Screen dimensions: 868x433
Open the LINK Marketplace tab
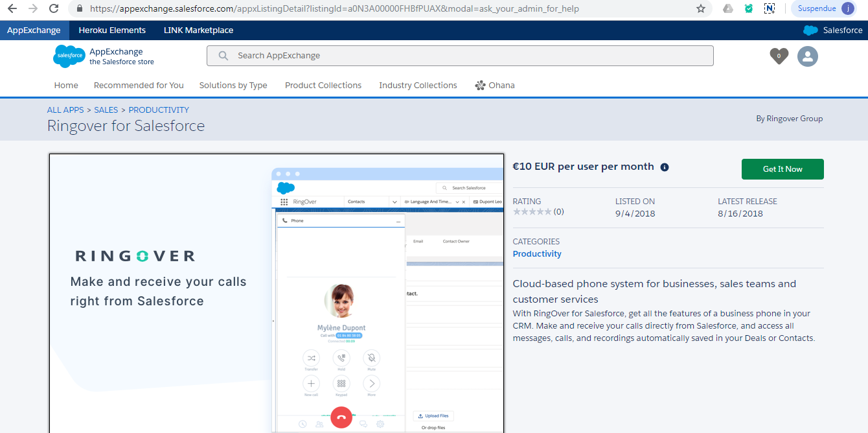coord(199,30)
